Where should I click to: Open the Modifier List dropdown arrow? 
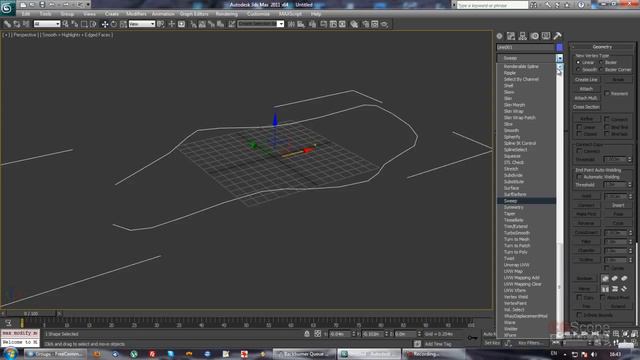[559, 58]
